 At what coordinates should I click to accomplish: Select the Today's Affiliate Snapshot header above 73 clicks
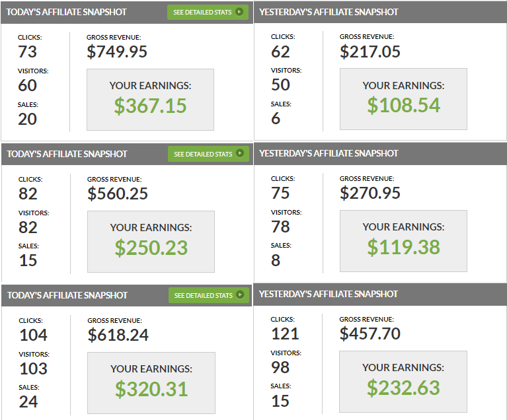[67, 12]
